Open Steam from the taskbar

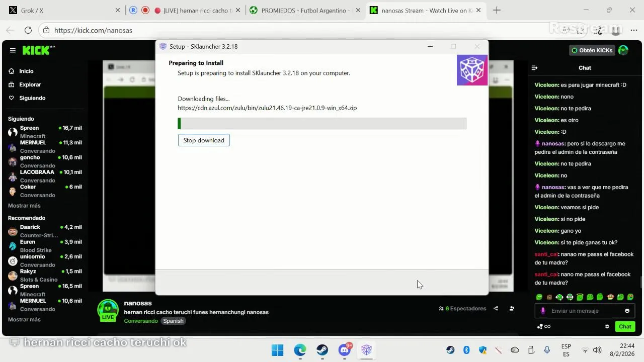pyautogui.click(x=322, y=350)
